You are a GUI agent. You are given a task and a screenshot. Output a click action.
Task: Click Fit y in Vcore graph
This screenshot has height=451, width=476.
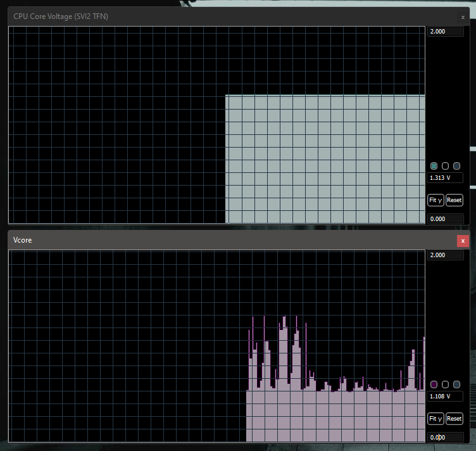click(435, 419)
